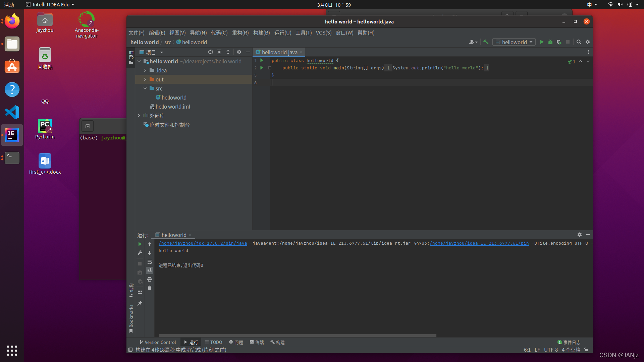Viewport: 644px width, 362px height.
Task: Open the 终端 terminal tool window
Action: point(257,342)
